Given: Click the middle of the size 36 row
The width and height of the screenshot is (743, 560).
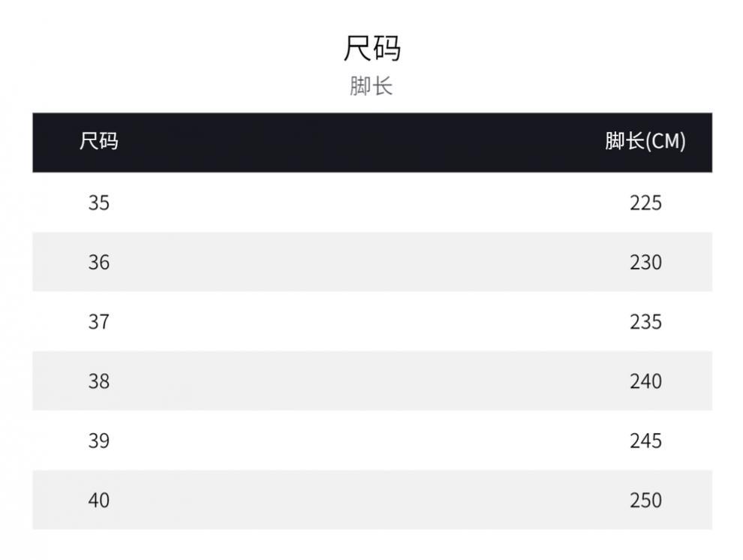Looking at the screenshot, I should 372,262.
